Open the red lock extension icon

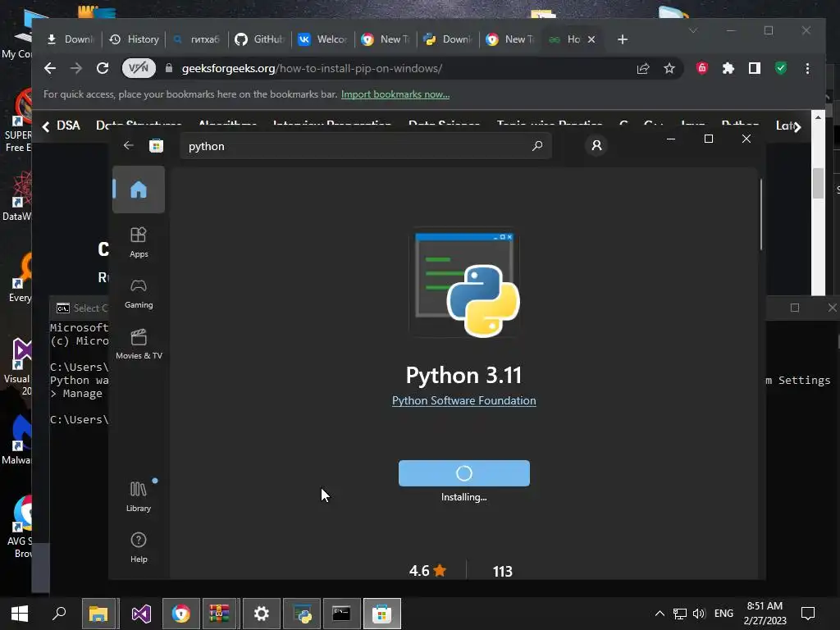(702, 68)
